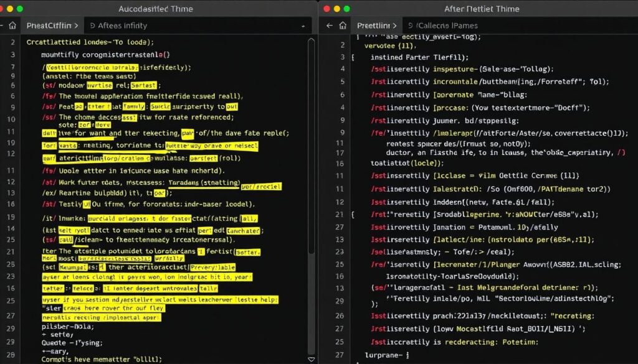Viewport: 638px width, 364px height.
Task: Click the line 'rentest spmcer des'
Action: (x=459, y=143)
